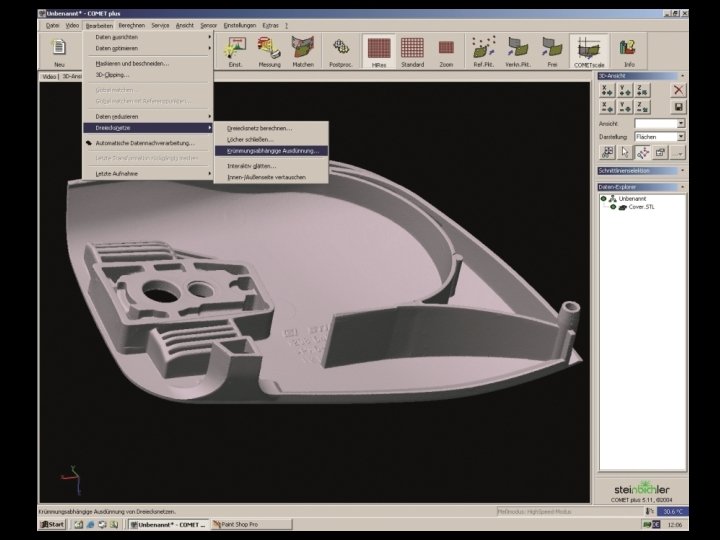
Task: Open the Berechnen menu
Action: pos(131,24)
